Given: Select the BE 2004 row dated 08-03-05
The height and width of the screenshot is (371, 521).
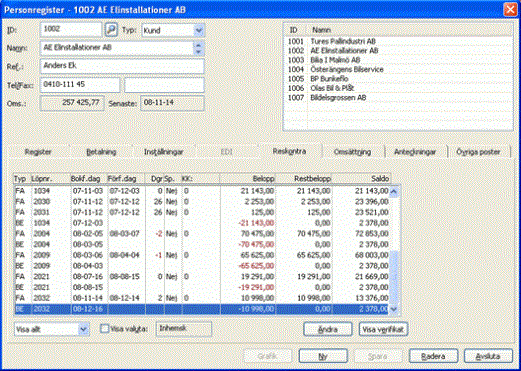Looking at the screenshot, I should [x=202, y=244].
